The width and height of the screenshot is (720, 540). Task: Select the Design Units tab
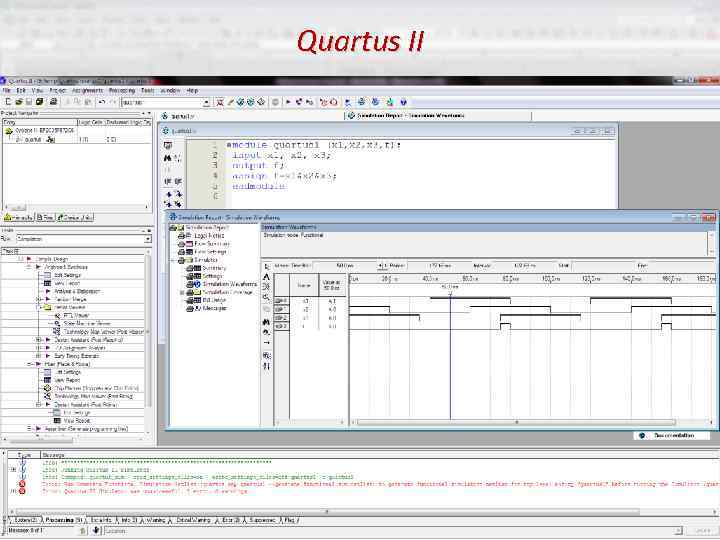[75, 217]
